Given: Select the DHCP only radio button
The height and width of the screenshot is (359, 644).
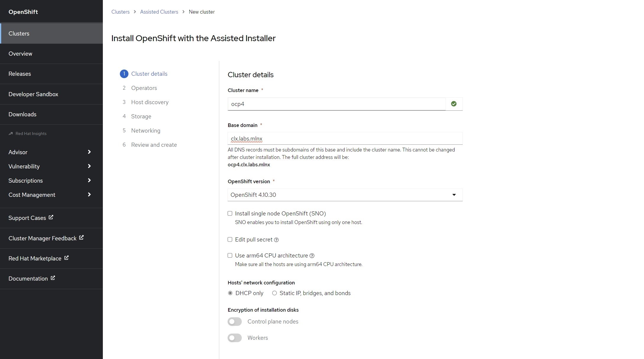Looking at the screenshot, I should 230,293.
